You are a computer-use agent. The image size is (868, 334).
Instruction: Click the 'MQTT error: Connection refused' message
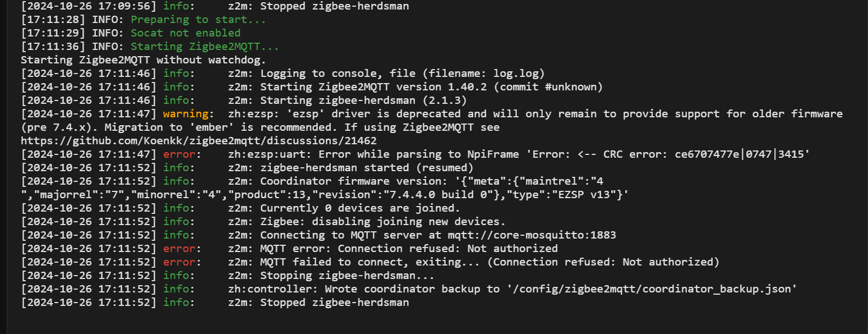pyautogui.click(x=409, y=248)
